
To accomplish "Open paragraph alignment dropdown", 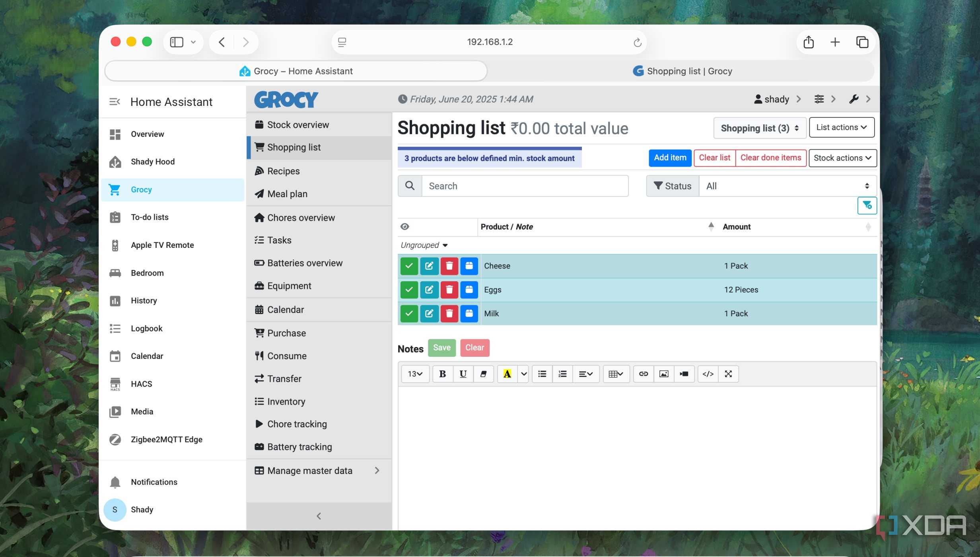I will pyautogui.click(x=586, y=374).
